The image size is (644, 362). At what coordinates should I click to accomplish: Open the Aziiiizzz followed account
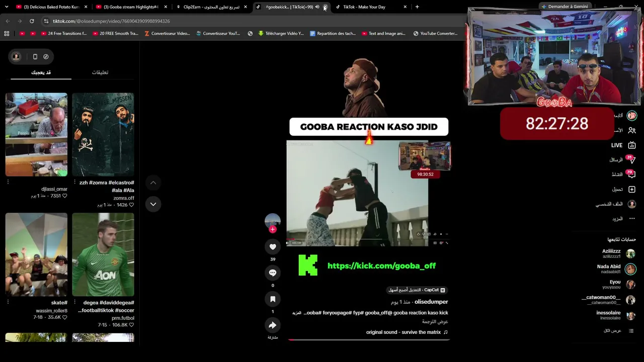pos(617,253)
